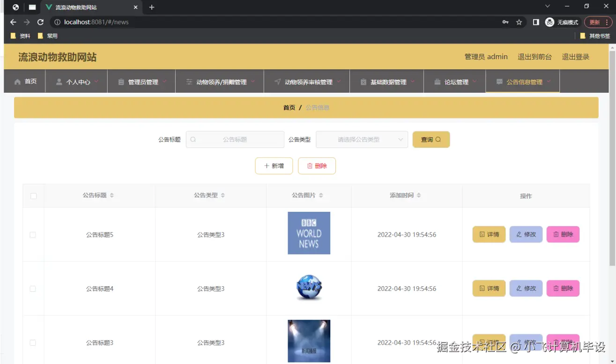Go back with the browser back arrow
The height and width of the screenshot is (364, 616).
[x=13, y=22]
